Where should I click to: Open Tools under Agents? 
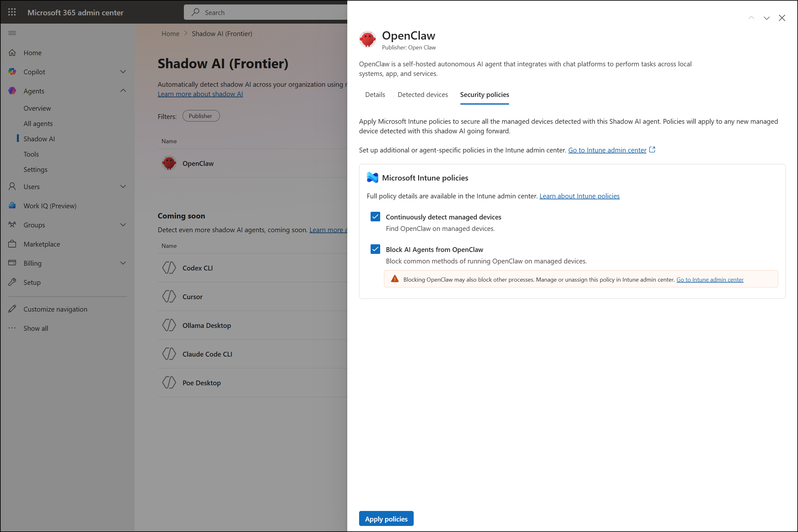point(31,154)
